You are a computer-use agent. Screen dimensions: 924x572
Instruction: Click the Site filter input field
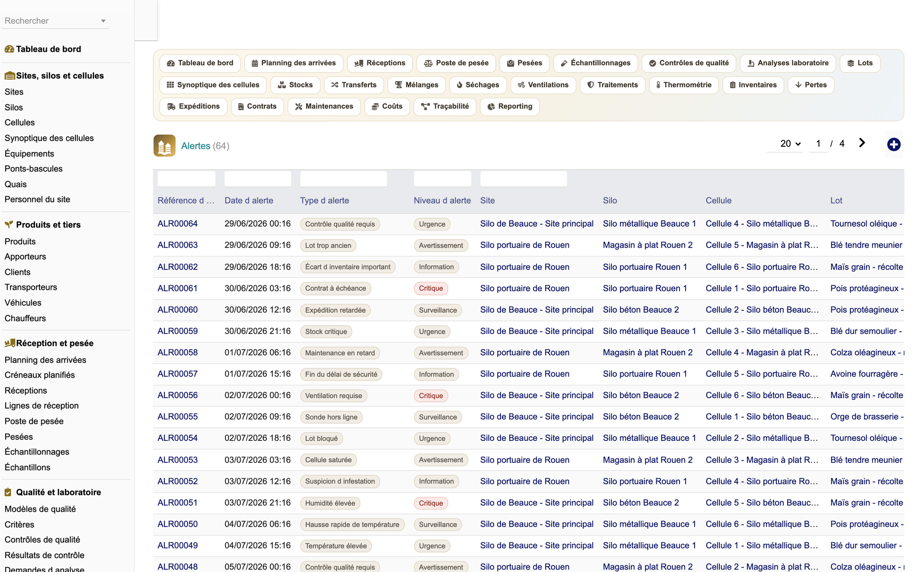click(523, 179)
